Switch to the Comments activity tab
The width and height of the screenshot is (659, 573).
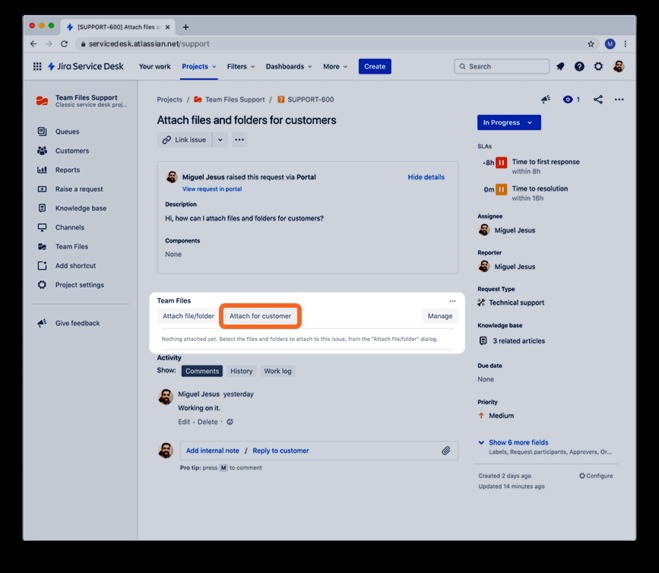(x=202, y=371)
